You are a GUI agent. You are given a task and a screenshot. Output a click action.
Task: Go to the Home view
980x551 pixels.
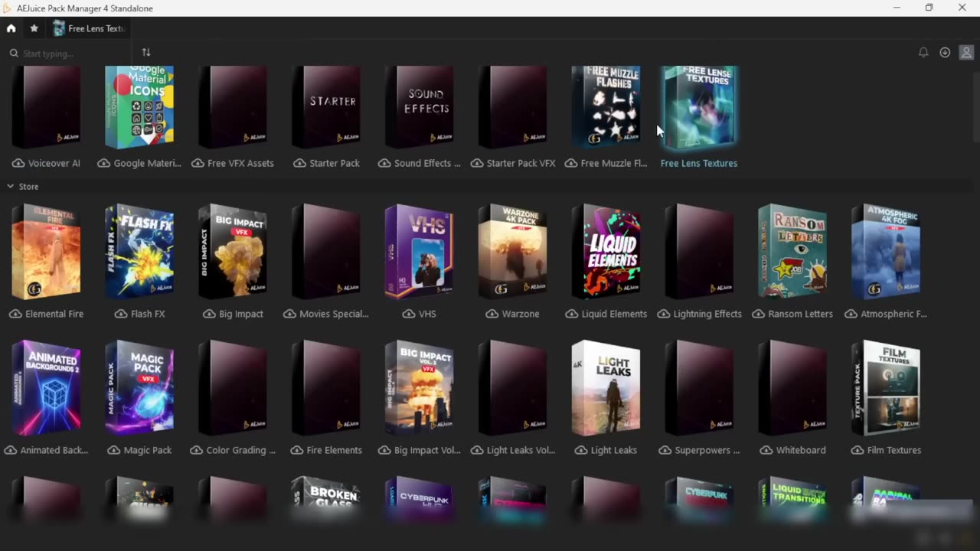click(11, 28)
